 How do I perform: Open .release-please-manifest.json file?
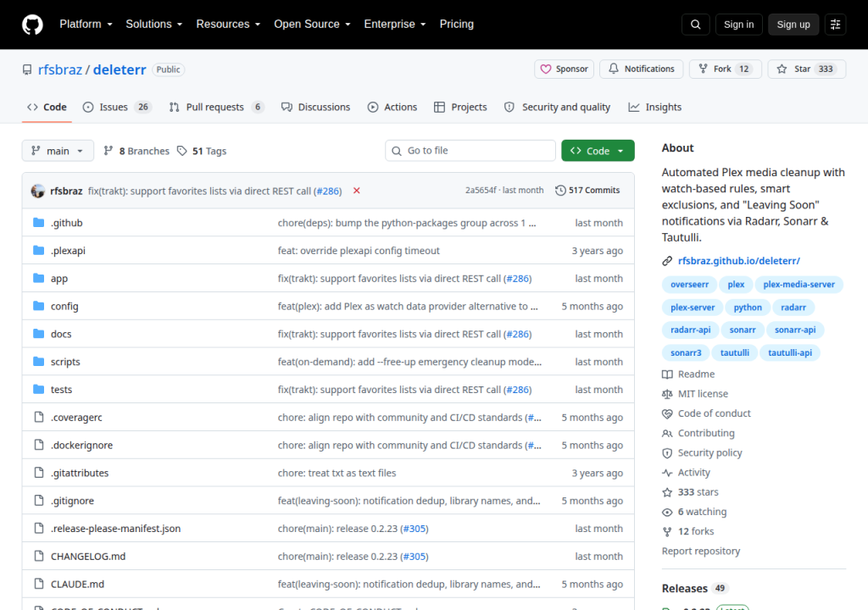click(x=115, y=529)
